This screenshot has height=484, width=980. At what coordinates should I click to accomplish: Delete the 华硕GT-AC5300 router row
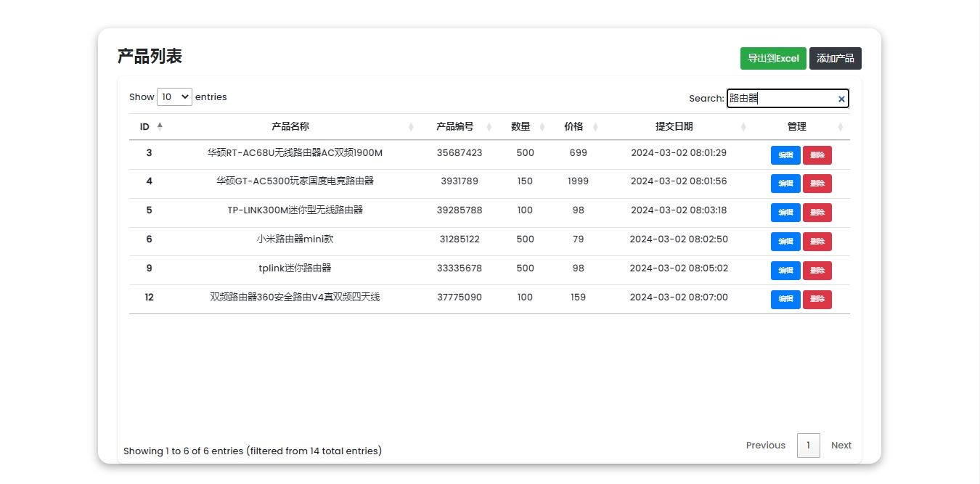817,184
